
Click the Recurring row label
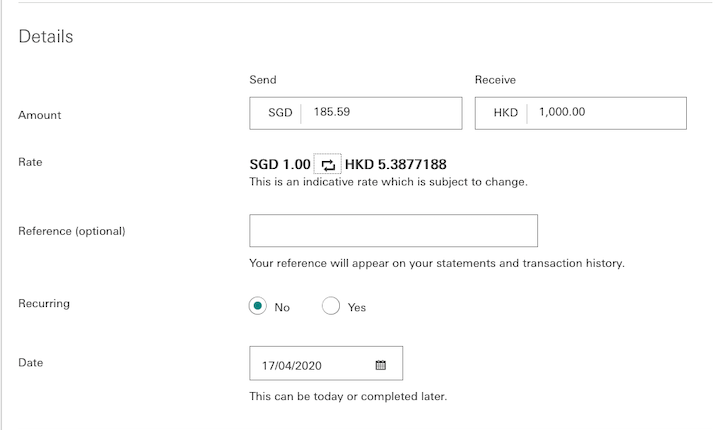tap(44, 303)
